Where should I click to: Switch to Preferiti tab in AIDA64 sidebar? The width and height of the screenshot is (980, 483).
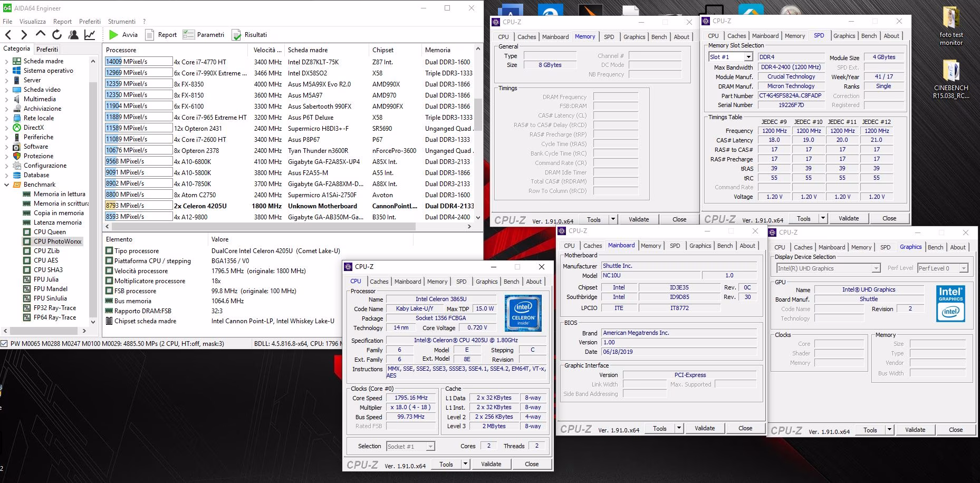pos(47,49)
